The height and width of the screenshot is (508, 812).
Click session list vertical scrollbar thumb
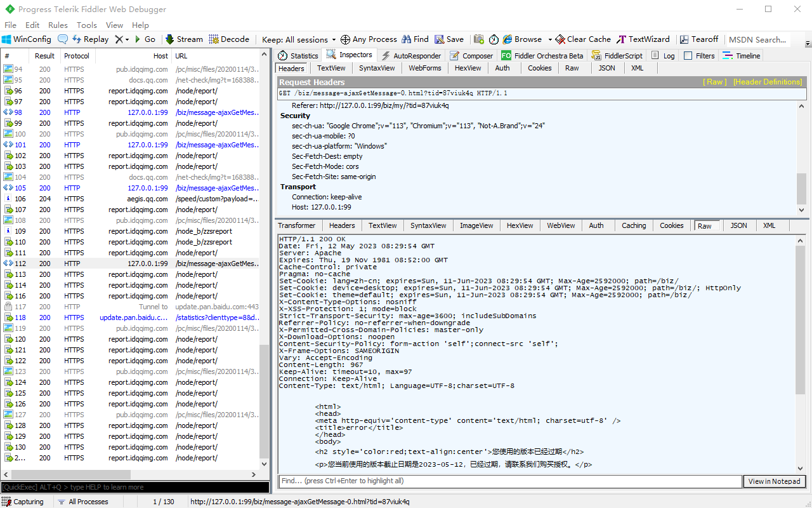[x=265, y=401]
